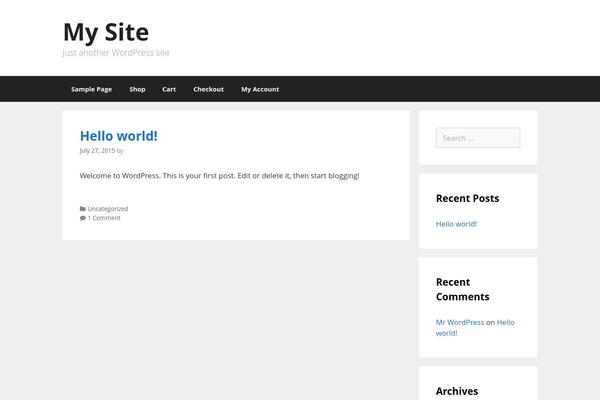This screenshot has width=600, height=400.
Task: Click the comment bubble icon
Action: click(83, 218)
